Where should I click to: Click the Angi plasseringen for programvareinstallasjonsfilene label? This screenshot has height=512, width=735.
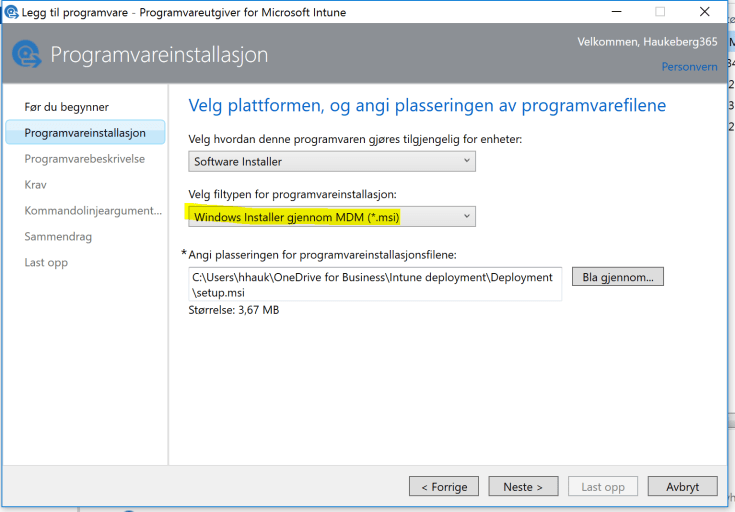[322, 255]
